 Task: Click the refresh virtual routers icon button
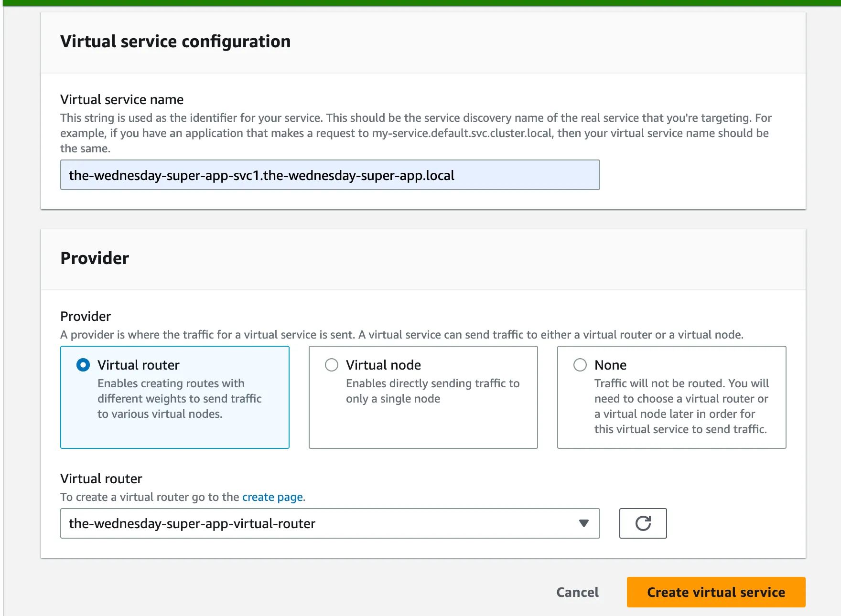click(x=643, y=523)
